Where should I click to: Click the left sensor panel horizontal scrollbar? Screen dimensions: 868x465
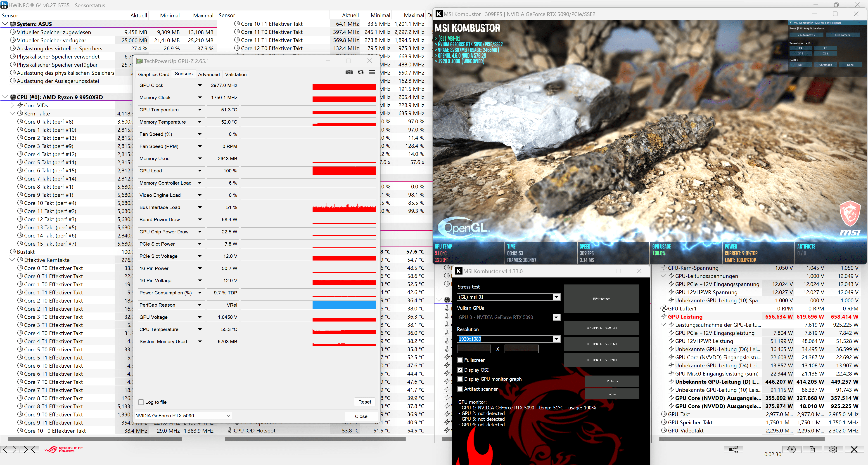click(95, 439)
